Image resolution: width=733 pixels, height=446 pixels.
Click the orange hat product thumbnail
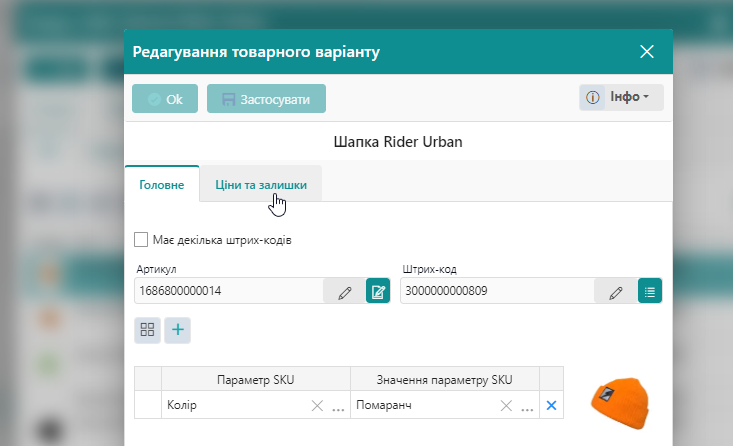619,404
